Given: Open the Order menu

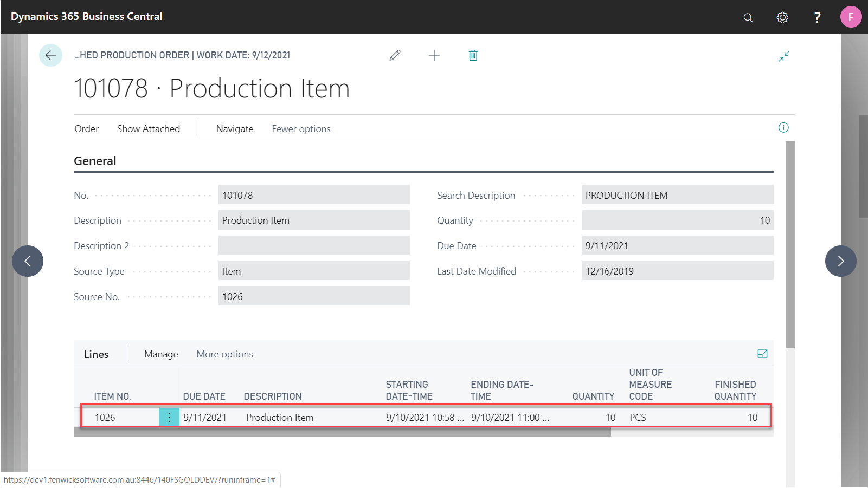Looking at the screenshot, I should [x=87, y=129].
